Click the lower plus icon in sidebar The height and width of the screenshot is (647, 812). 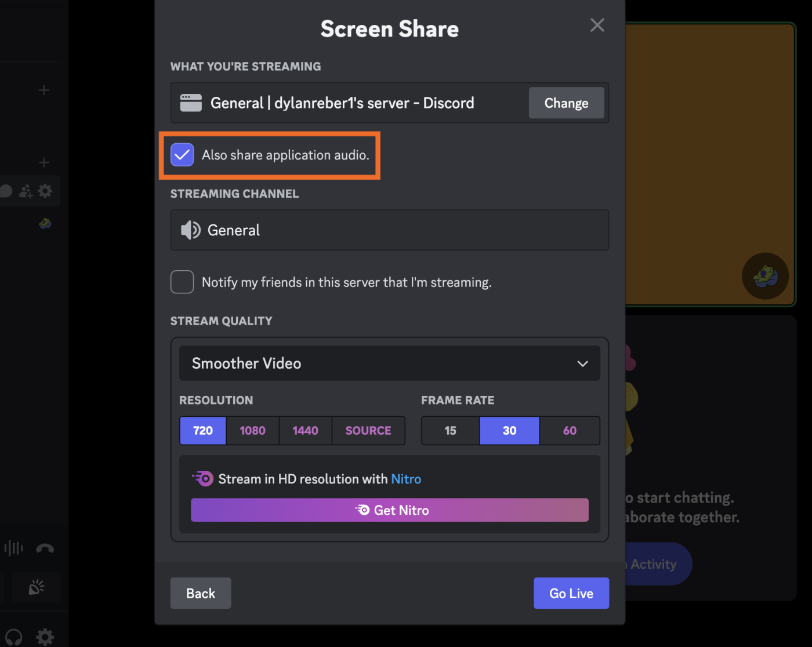point(44,163)
